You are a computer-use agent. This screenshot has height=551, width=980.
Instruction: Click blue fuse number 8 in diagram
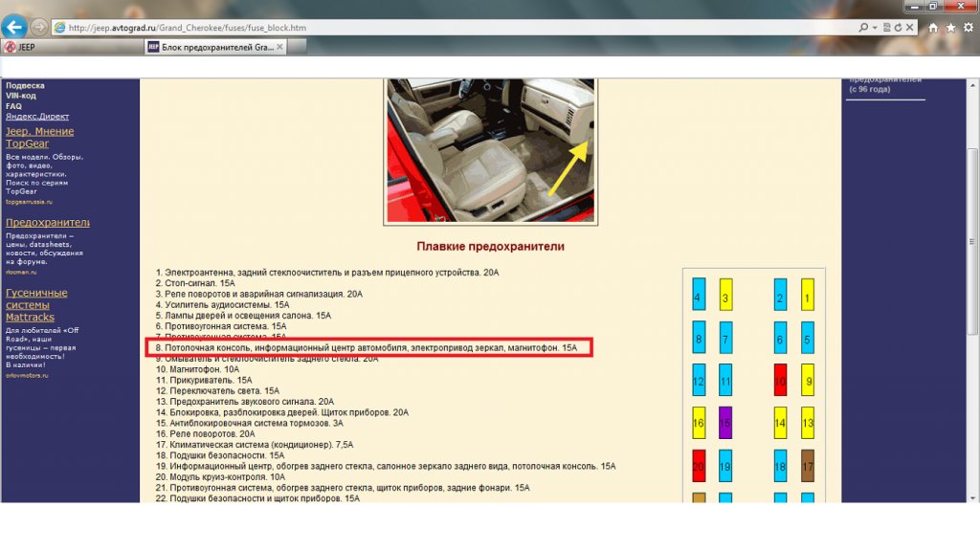click(699, 338)
